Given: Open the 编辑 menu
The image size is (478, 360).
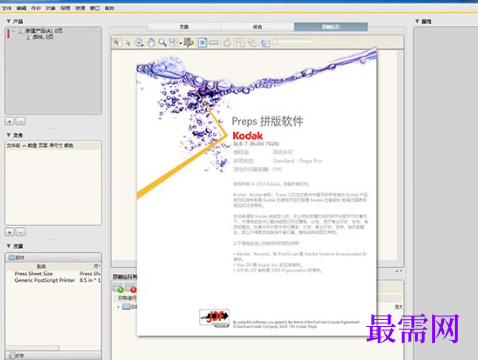Looking at the screenshot, I should (x=21, y=8).
